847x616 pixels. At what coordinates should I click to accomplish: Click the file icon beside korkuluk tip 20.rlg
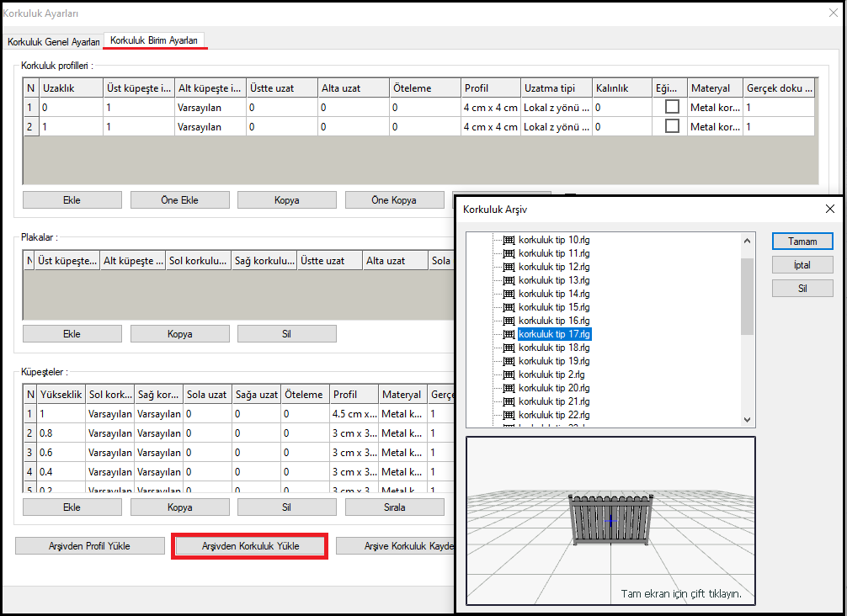(509, 388)
